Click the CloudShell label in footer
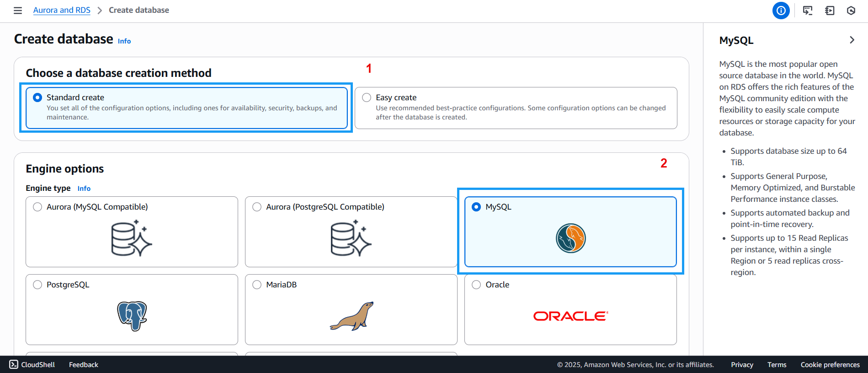 pos(38,365)
